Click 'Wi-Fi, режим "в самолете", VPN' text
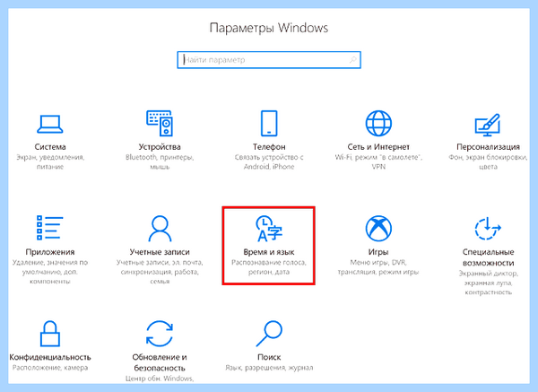The width and height of the screenshot is (538, 392). [378, 162]
